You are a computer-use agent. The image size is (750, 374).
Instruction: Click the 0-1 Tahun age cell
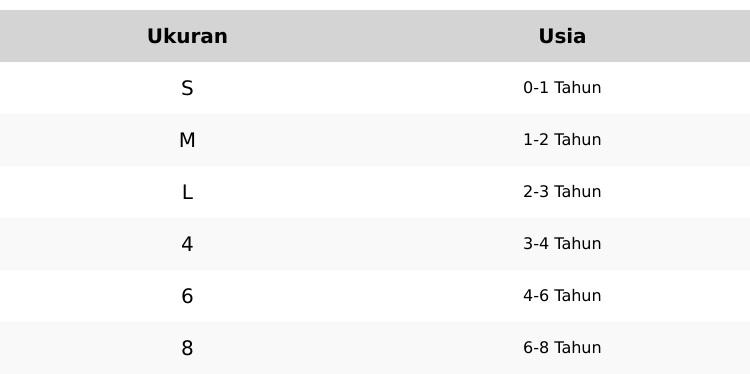562,88
